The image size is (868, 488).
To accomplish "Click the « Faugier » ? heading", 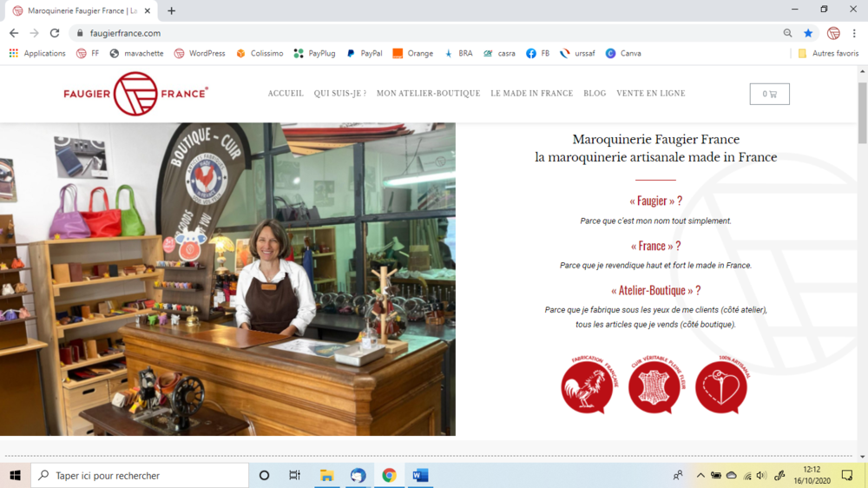I will click(x=655, y=201).
